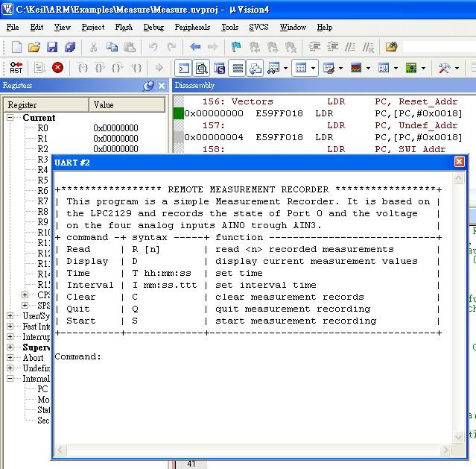The height and width of the screenshot is (469, 476).
Task: Click the RST reset CPU icon
Action: click(x=16, y=68)
